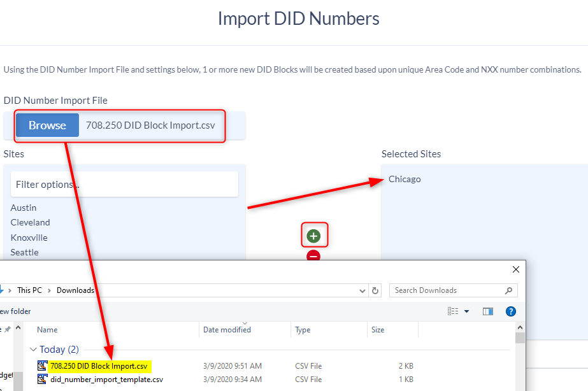The image size is (588, 391).
Task: Click the red minus remove-site icon
Action: tap(313, 255)
